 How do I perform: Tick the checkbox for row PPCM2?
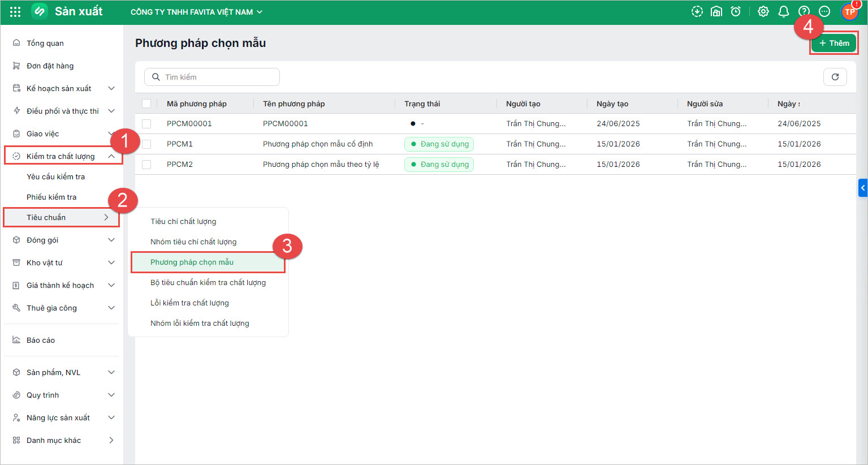tap(146, 164)
